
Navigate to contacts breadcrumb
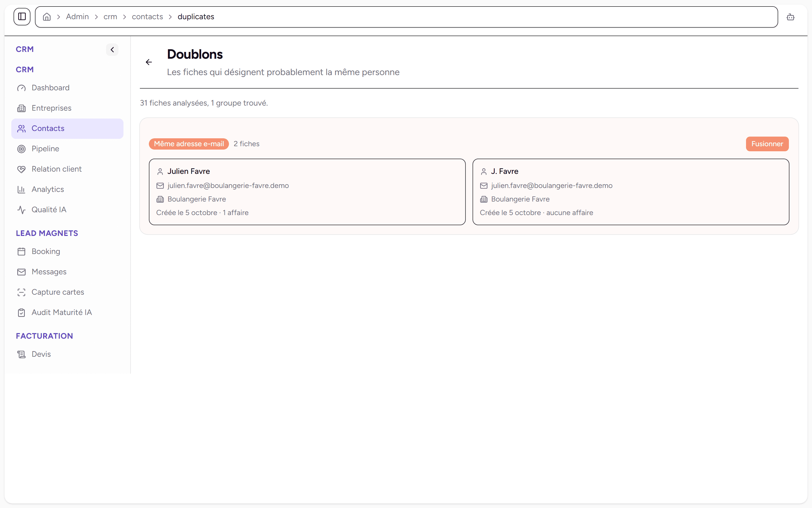(147, 17)
